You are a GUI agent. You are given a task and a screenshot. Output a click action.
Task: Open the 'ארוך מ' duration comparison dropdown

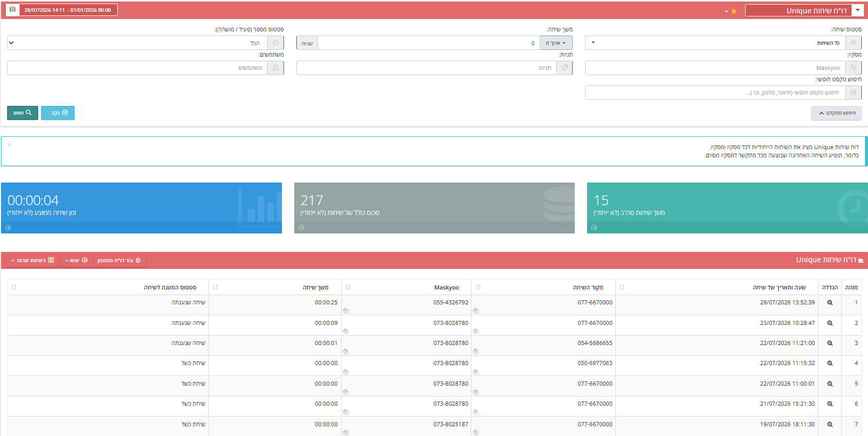pos(556,43)
